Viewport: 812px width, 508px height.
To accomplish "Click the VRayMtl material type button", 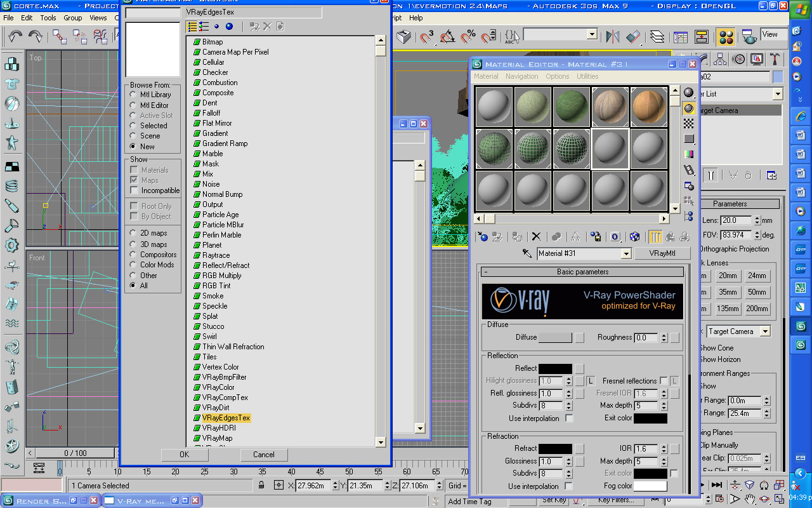I will pos(663,253).
